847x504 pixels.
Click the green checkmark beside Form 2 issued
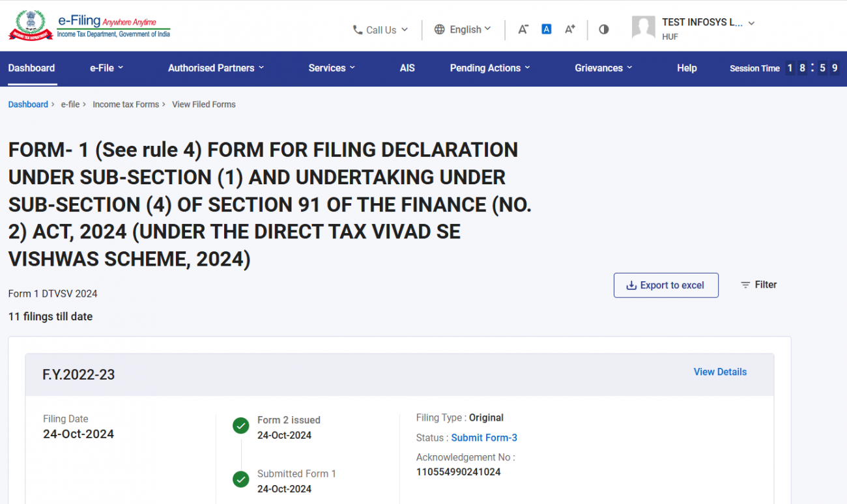point(240,425)
